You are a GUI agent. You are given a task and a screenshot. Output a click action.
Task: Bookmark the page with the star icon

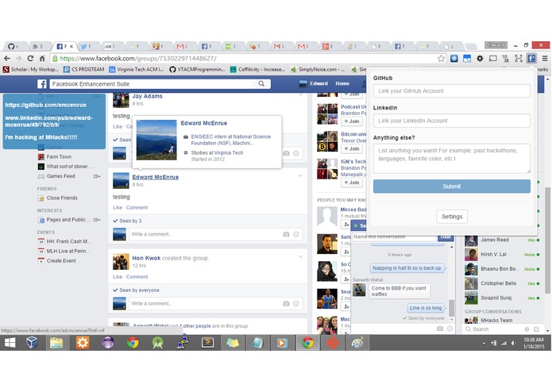pos(441,59)
